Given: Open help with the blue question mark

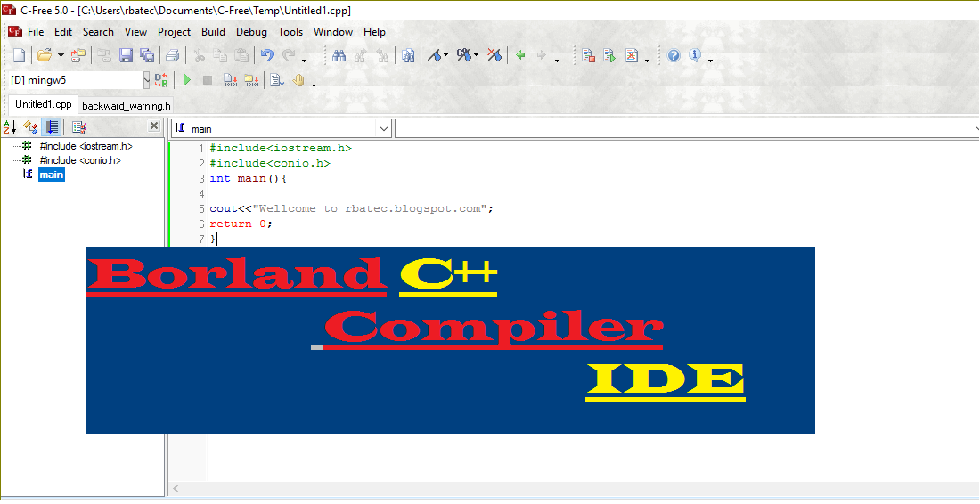Looking at the screenshot, I should pos(674,55).
